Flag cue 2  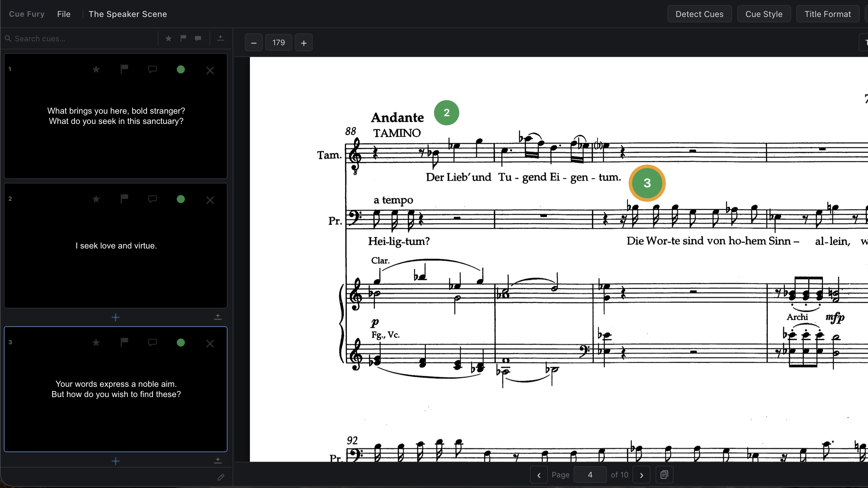tap(124, 199)
